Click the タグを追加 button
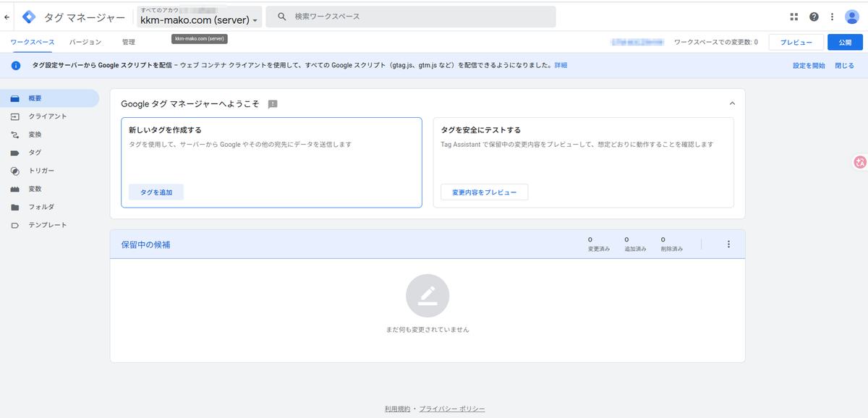The image size is (868, 418). tap(156, 192)
